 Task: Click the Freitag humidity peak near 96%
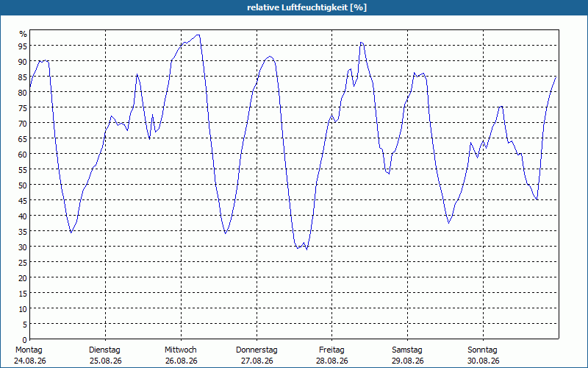pyautogui.click(x=361, y=43)
